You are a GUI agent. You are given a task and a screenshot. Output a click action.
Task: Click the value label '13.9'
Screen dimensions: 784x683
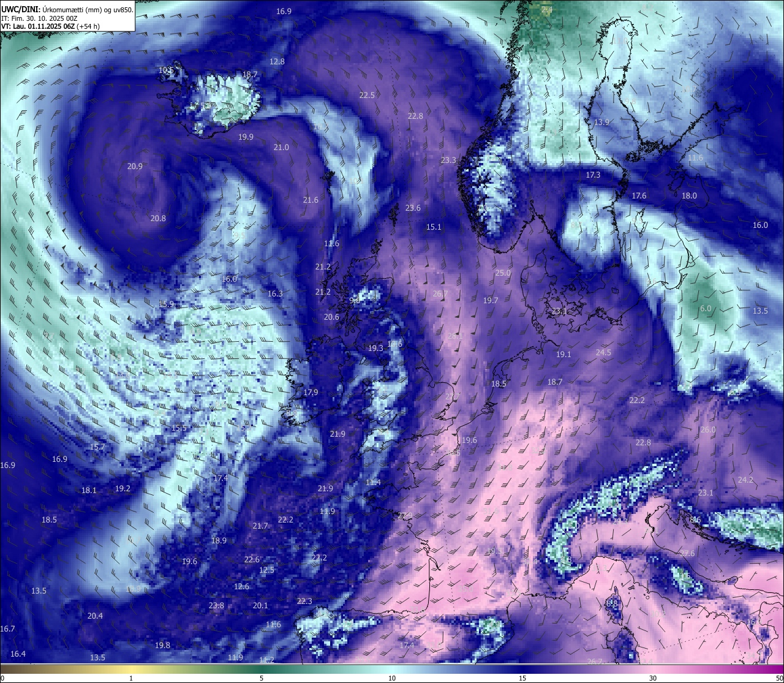point(601,123)
